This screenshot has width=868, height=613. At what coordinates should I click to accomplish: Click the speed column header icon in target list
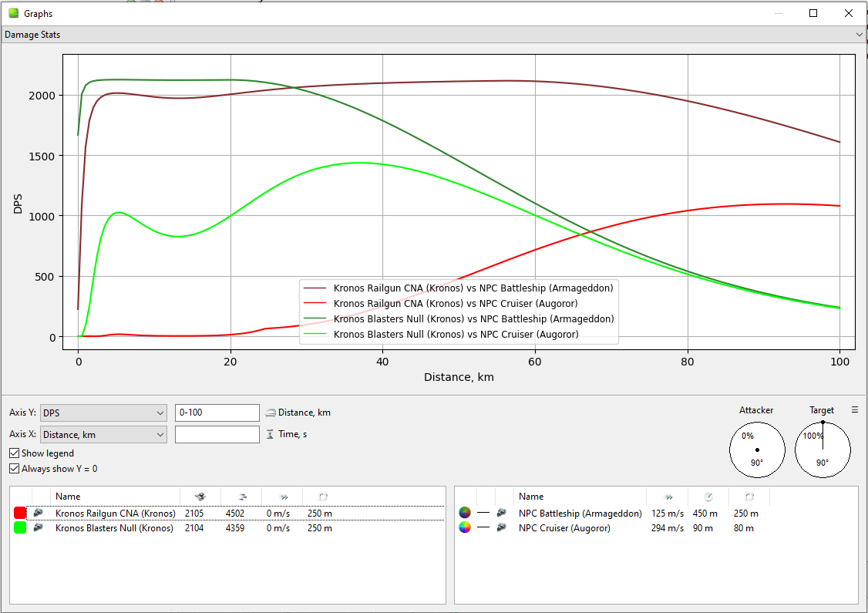668,497
